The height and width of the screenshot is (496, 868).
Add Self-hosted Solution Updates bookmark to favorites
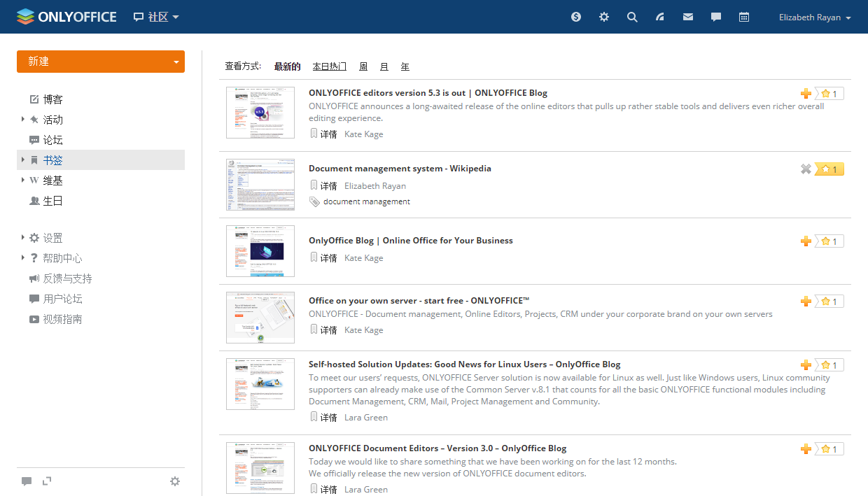(x=806, y=365)
